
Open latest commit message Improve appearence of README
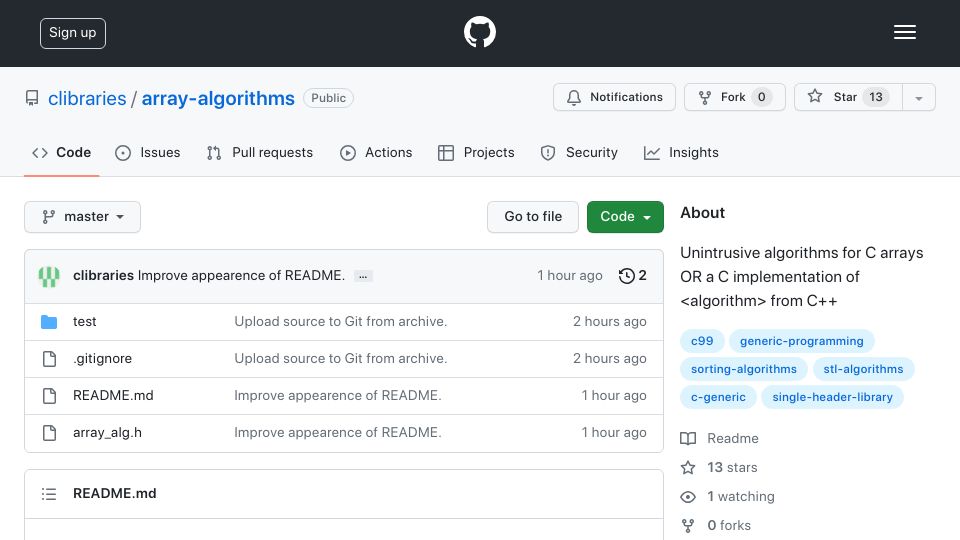(x=241, y=276)
